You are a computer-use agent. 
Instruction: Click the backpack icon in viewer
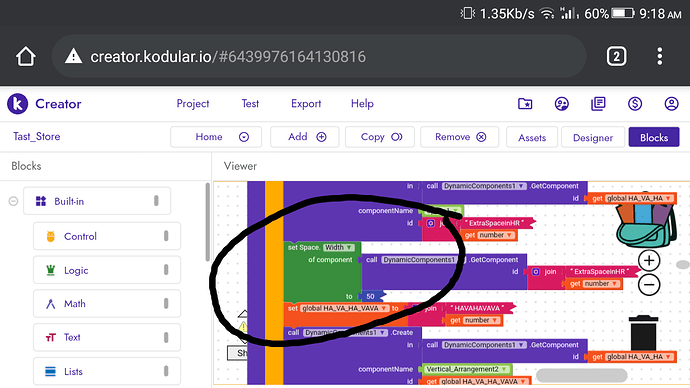646,220
